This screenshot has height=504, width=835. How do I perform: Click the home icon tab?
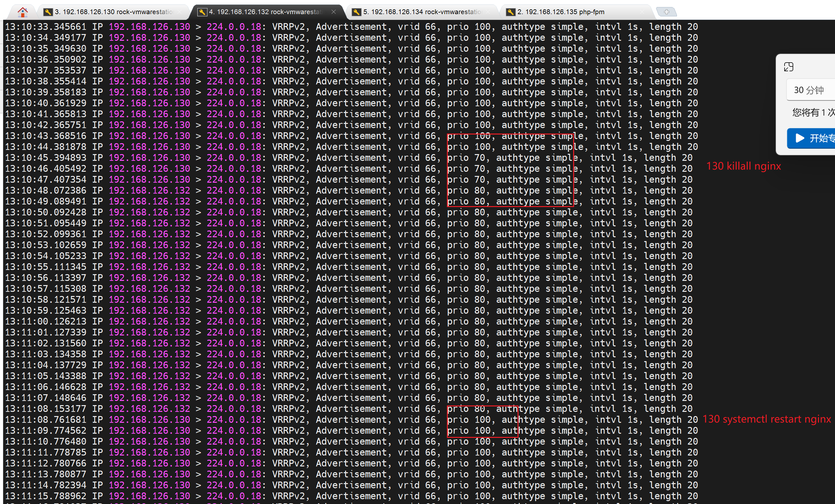coord(22,12)
